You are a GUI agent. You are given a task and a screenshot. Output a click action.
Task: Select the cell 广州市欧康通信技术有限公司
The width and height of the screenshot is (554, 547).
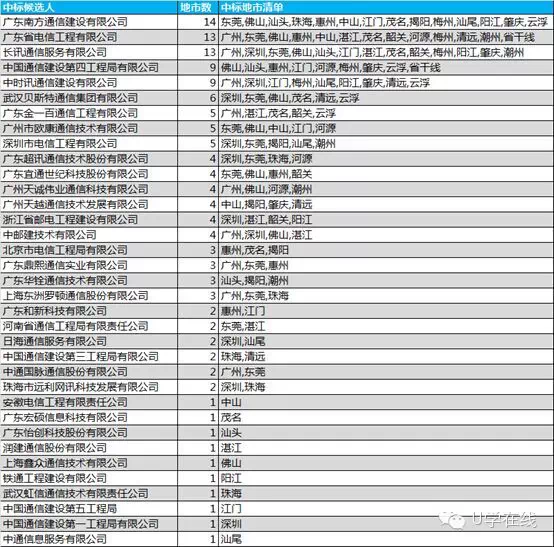[x=89, y=128]
